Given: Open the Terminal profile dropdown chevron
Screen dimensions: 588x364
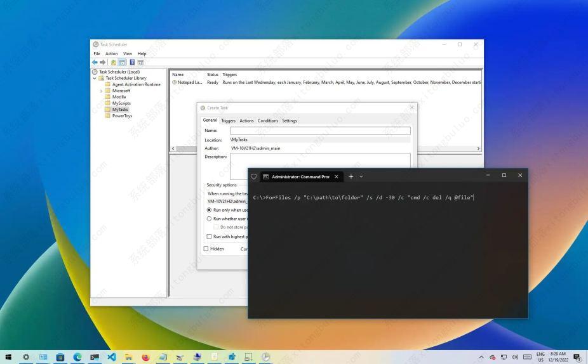Looking at the screenshot, I should (361, 177).
